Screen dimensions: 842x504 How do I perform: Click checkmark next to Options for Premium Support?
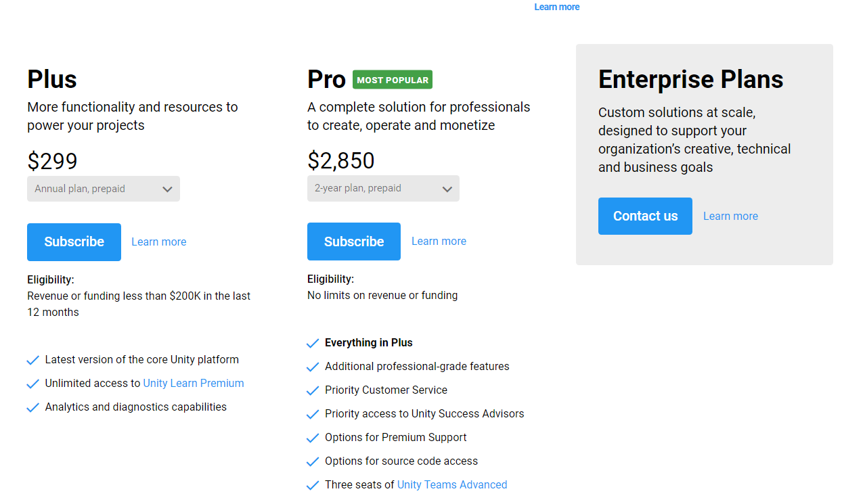click(313, 438)
